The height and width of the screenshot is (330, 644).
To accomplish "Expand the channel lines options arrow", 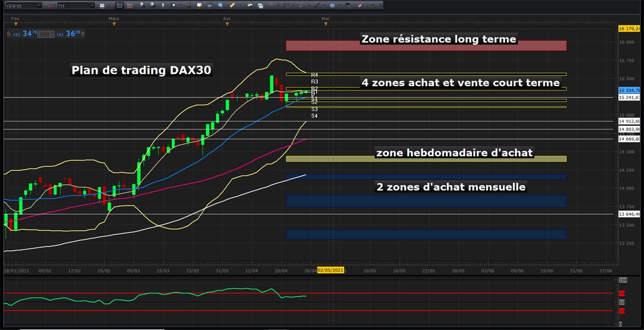I will tap(277, 5).
